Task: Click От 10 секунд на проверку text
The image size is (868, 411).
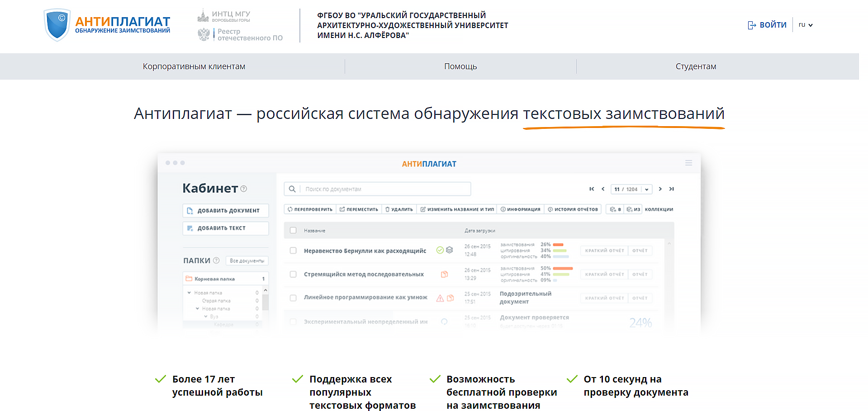Action: pyautogui.click(x=636, y=386)
